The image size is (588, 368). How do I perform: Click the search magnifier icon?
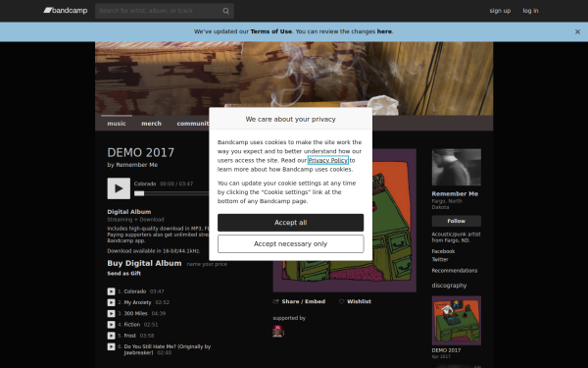[x=225, y=11]
